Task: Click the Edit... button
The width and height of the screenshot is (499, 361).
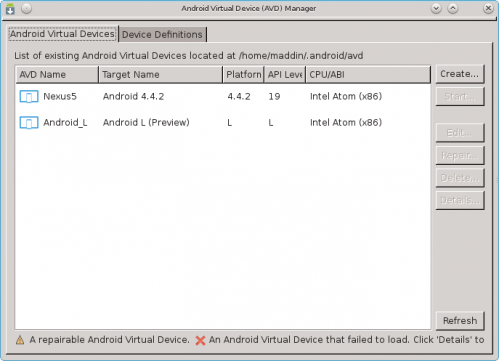Action: click(x=460, y=133)
